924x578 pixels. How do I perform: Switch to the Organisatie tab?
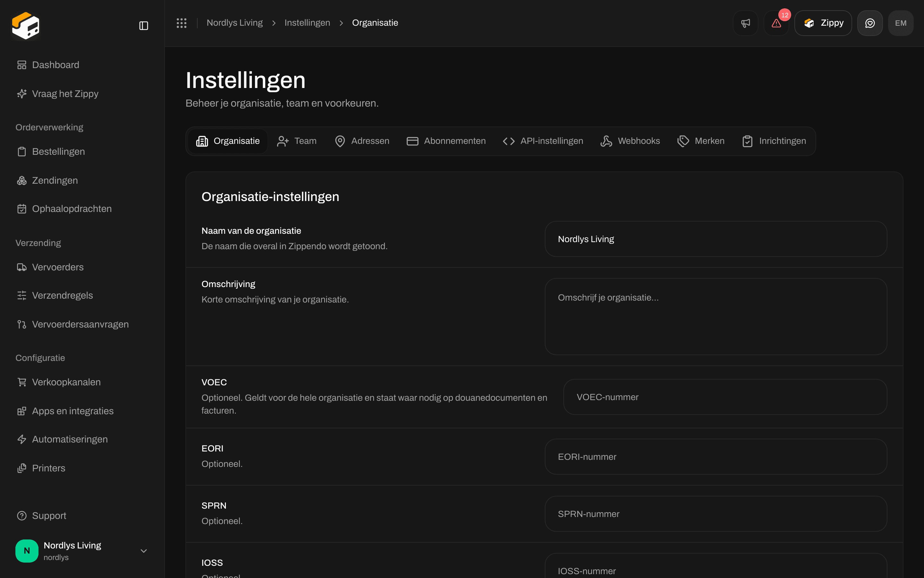(x=228, y=141)
